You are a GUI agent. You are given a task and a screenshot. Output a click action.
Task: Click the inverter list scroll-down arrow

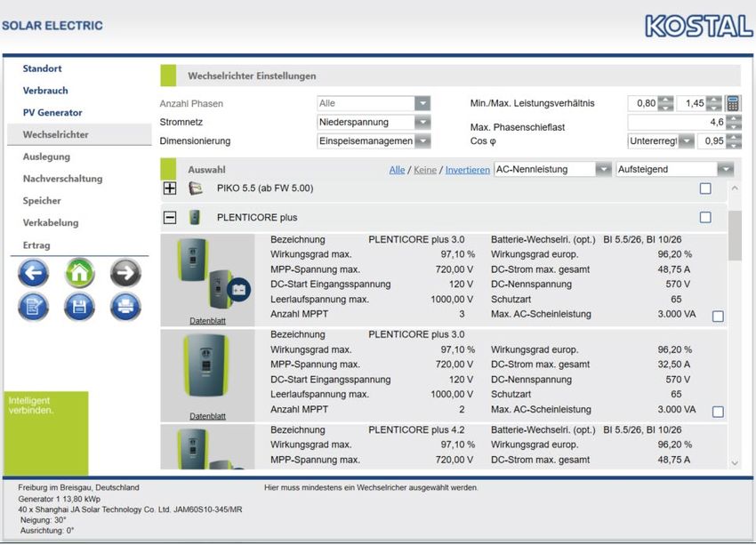(735, 463)
